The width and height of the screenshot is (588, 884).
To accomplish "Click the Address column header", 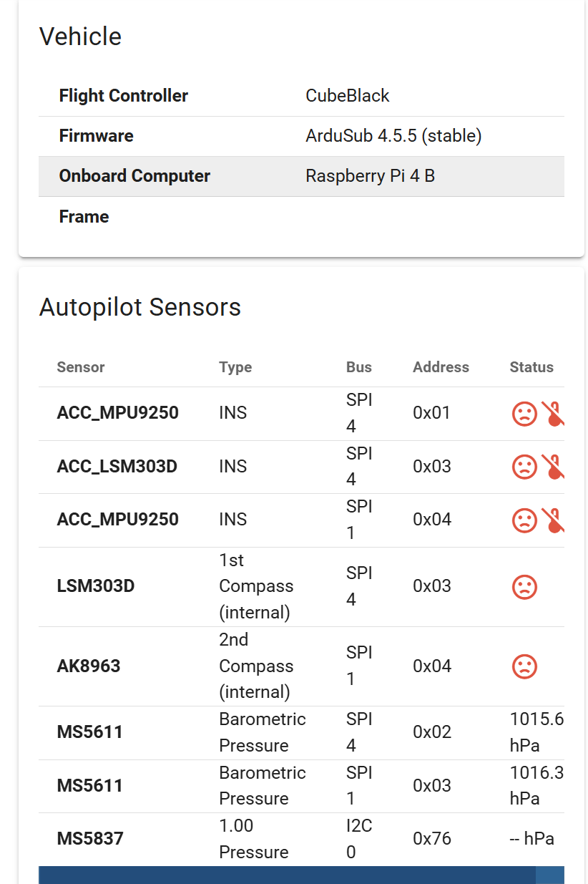I will (x=441, y=367).
